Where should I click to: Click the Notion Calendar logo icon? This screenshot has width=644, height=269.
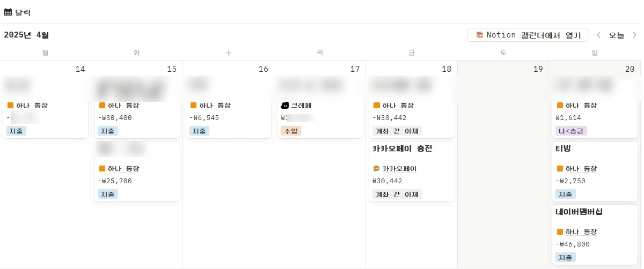pos(480,35)
